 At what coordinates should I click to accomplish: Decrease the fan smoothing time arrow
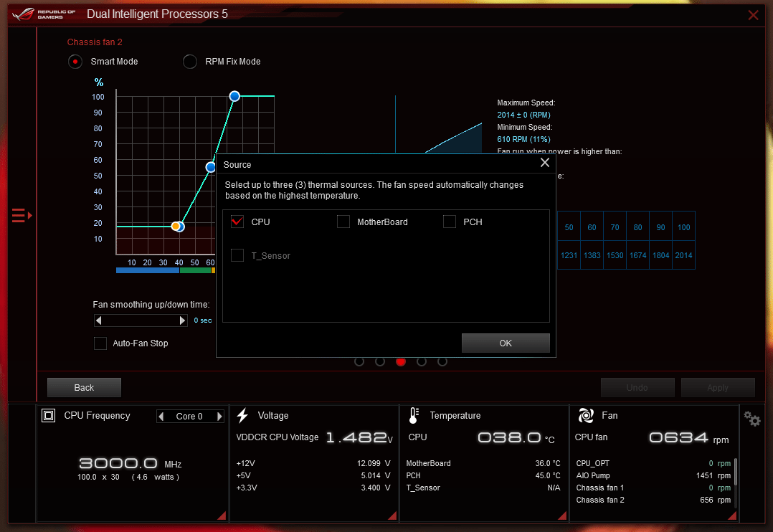tap(99, 320)
